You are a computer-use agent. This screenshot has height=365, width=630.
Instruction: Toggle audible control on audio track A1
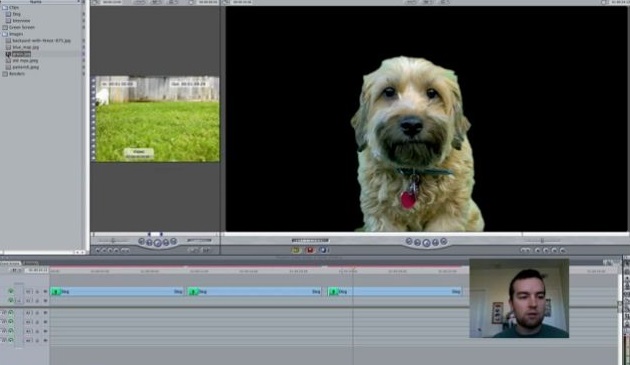point(11,312)
